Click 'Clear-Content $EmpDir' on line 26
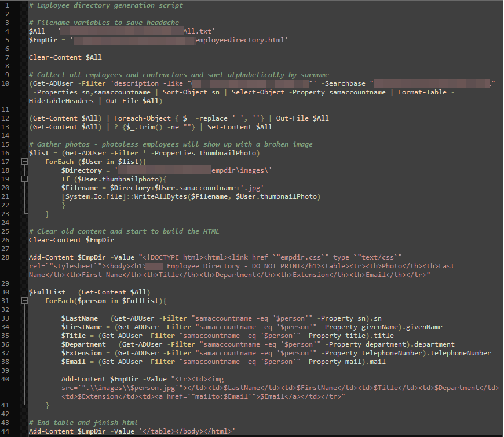 click(x=71, y=240)
